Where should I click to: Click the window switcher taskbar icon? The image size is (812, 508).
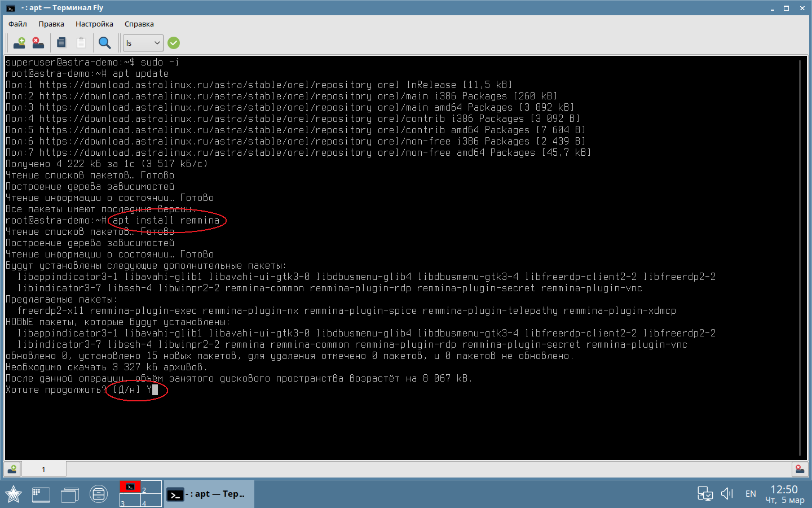click(x=70, y=494)
